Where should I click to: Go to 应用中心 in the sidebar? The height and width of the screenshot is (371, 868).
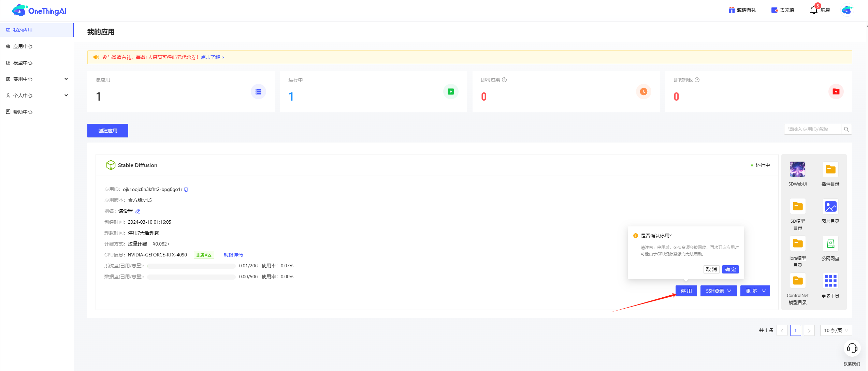tap(23, 46)
